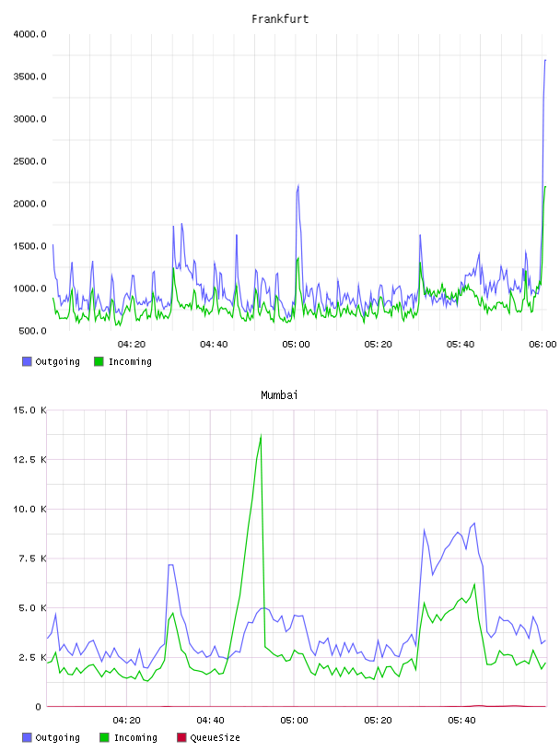Click the Outgoing label in Mumbai legend

[x=57, y=737]
